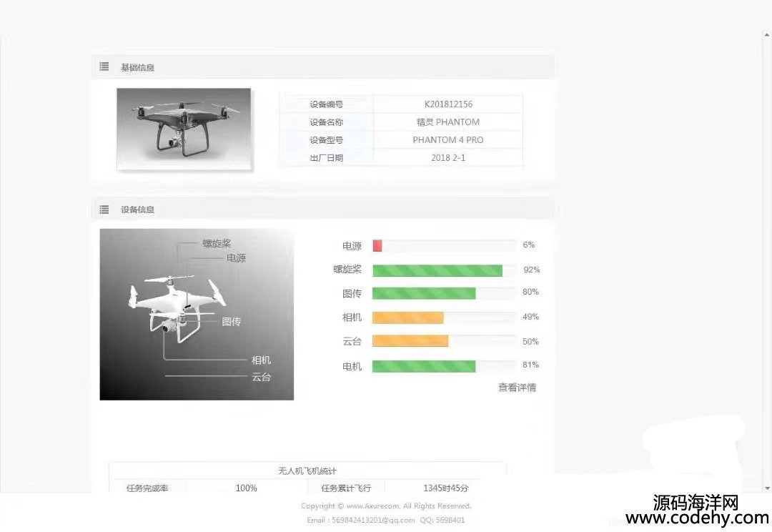The height and width of the screenshot is (532, 772).
Task: Click the 电源 callout in the drone diagram
Action: point(237,258)
